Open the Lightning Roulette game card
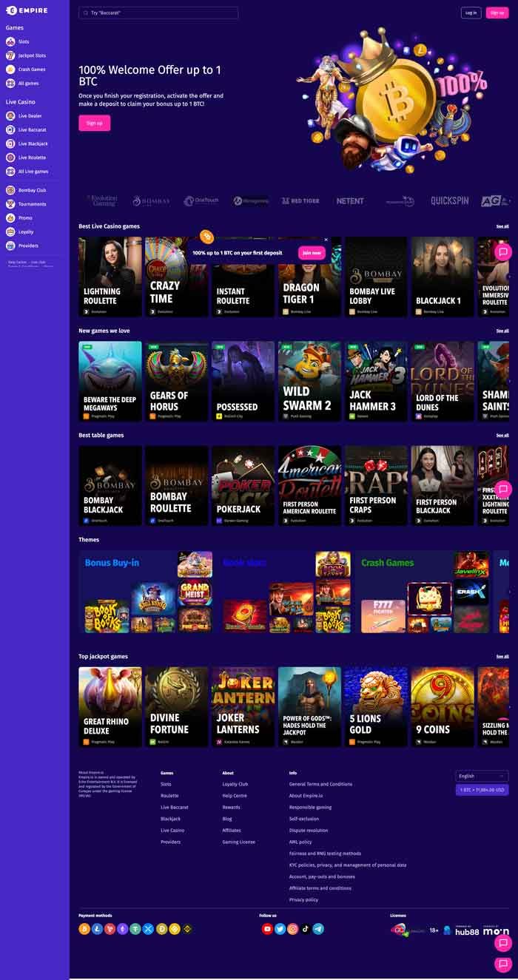Image resolution: width=518 pixels, height=980 pixels. tap(110, 277)
